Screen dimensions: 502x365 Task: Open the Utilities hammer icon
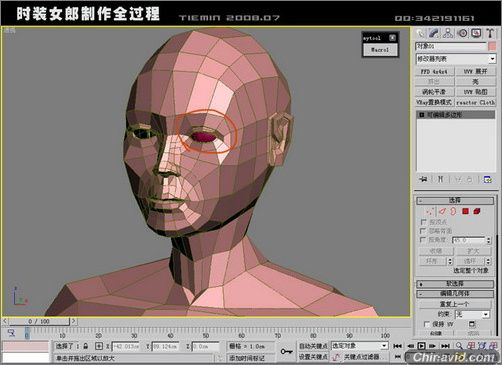(490, 33)
